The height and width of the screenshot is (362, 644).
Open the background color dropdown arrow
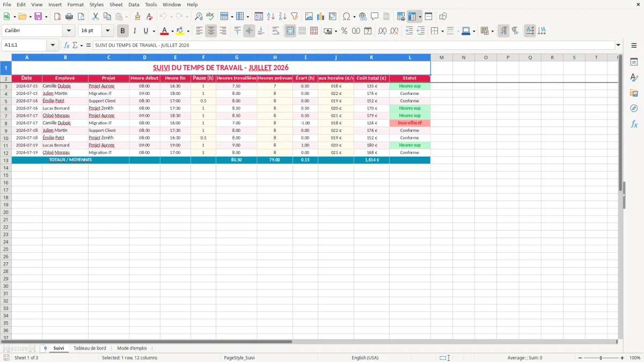coord(188,31)
